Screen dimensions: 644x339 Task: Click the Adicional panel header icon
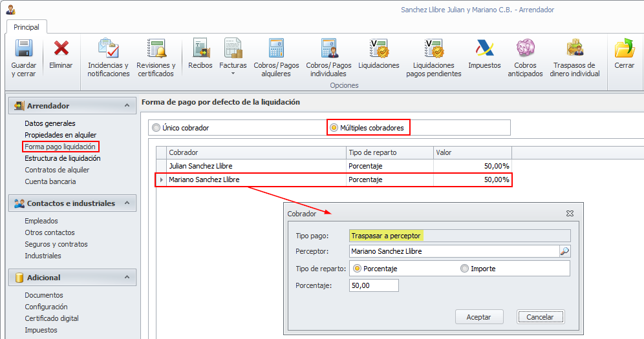point(19,278)
